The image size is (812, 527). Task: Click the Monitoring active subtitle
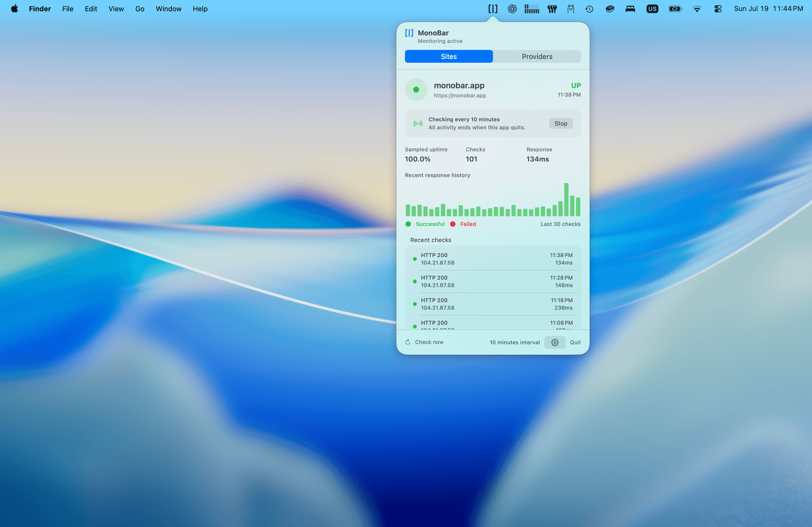pos(440,41)
